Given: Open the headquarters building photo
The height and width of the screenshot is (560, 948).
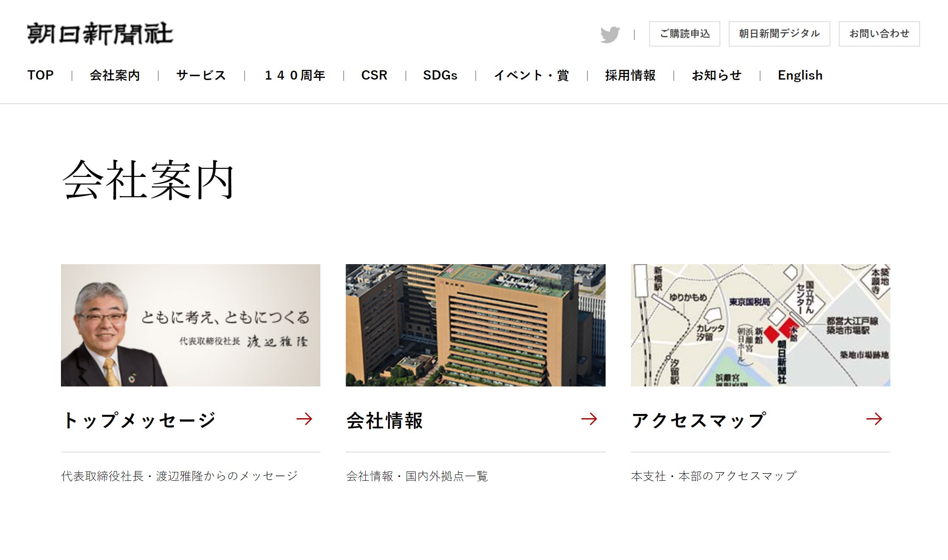Looking at the screenshot, I should click(x=475, y=325).
